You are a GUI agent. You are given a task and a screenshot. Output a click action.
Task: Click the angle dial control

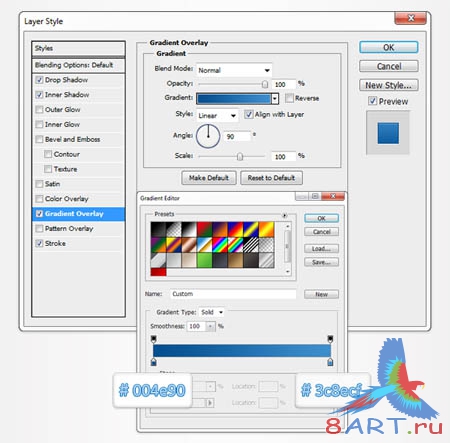(208, 136)
